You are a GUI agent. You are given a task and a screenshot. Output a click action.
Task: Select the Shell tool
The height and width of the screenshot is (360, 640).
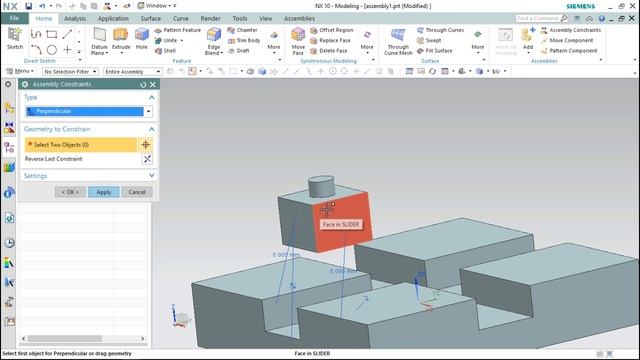pos(165,51)
